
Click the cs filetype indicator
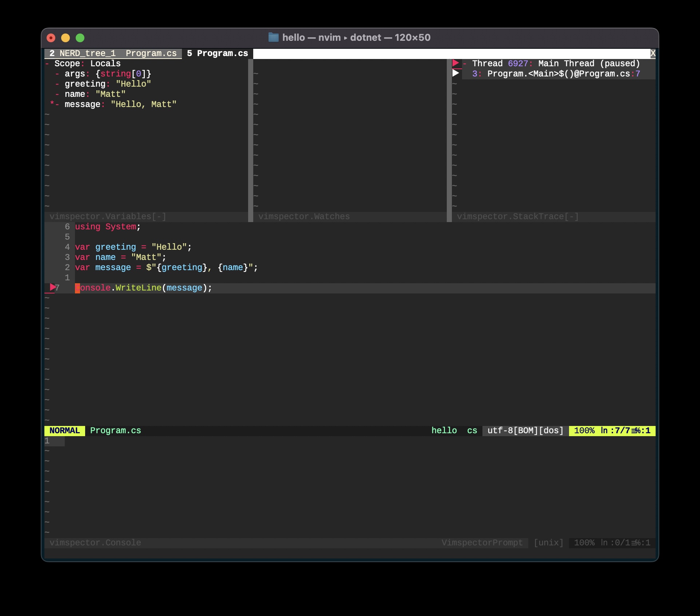(x=472, y=431)
